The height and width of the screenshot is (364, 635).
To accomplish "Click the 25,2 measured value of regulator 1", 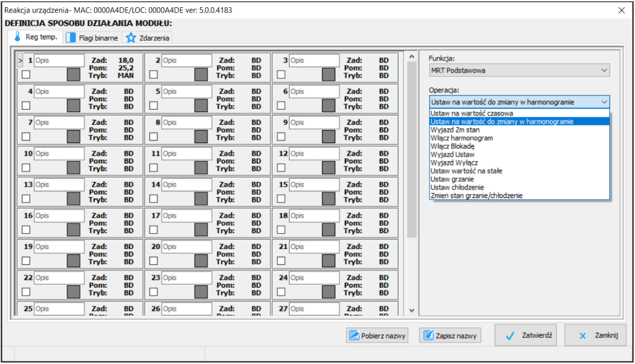I will 126,68.
